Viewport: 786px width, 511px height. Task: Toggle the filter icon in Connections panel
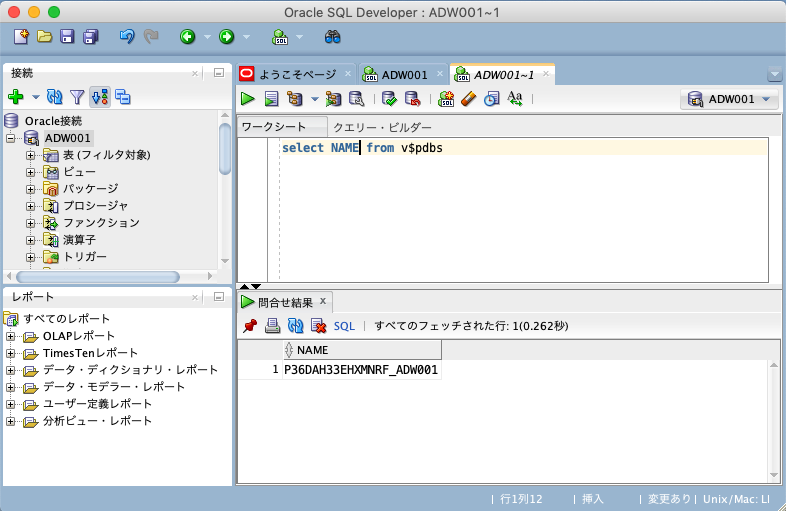77,97
